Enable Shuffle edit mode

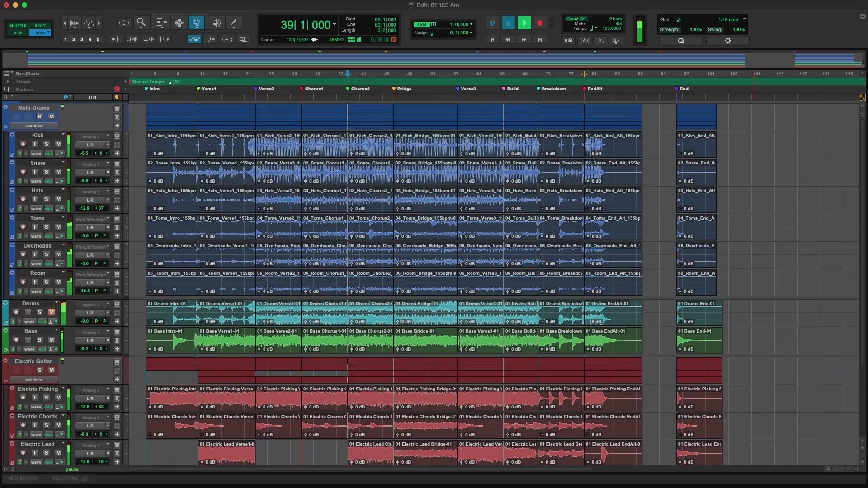click(18, 26)
